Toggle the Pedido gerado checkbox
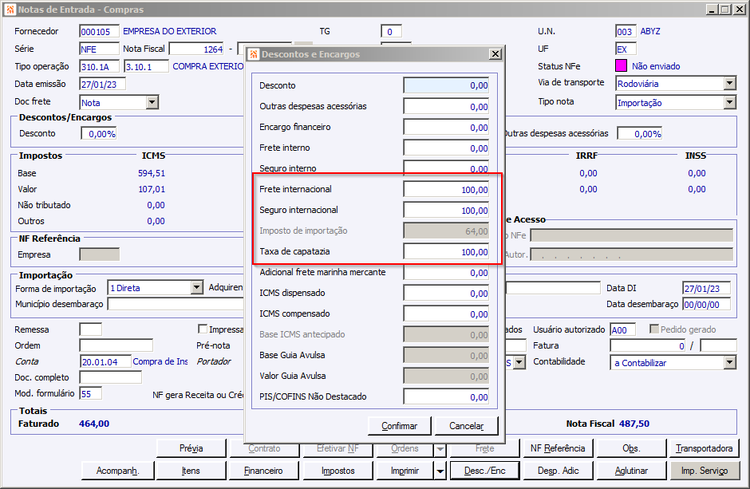The height and width of the screenshot is (489, 750). (654, 329)
